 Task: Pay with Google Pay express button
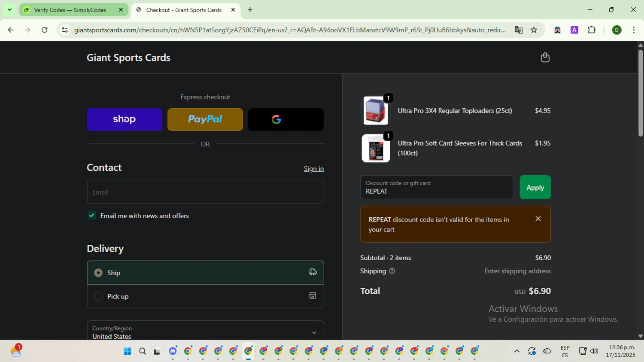click(x=286, y=119)
